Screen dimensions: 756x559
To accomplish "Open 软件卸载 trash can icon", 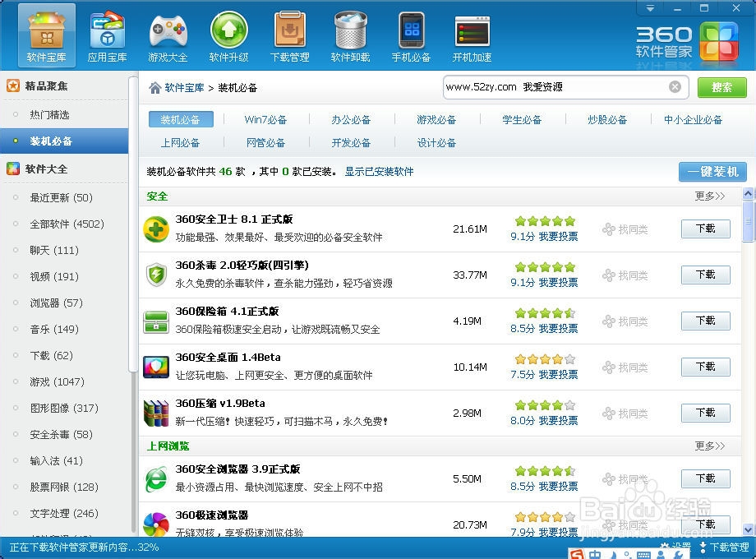I will coord(350,35).
